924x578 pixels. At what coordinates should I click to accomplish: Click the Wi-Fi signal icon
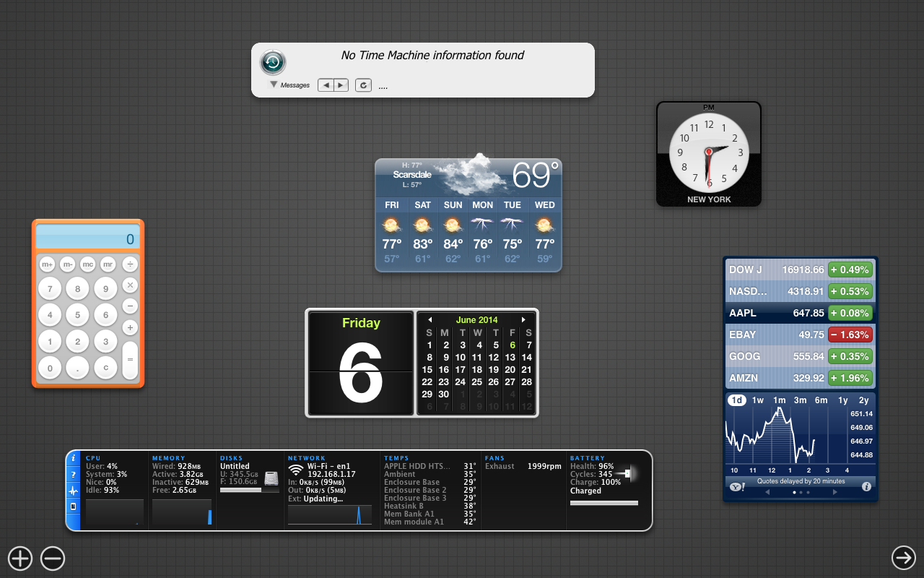(295, 469)
